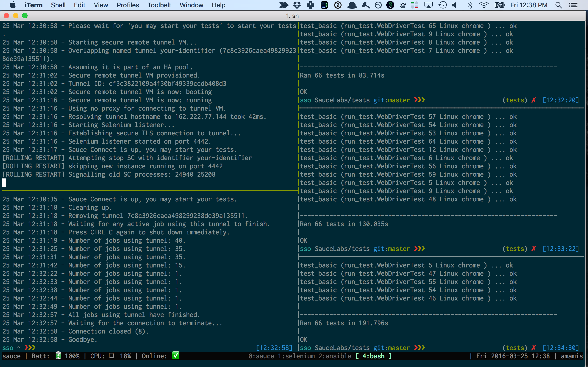Click the menu bar clock Fri 12:38 PM
The image size is (588, 367).
(529, 5)
